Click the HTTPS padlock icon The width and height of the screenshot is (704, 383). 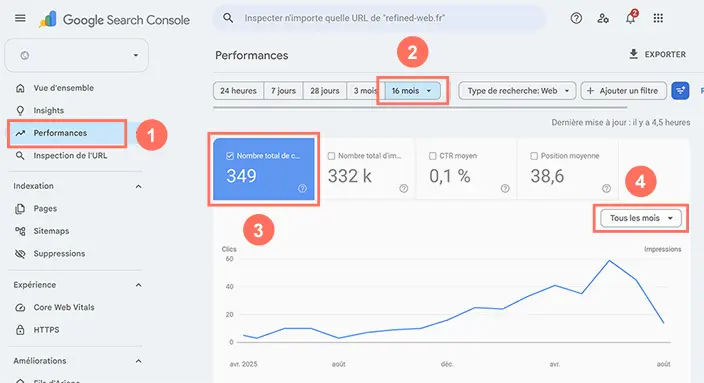[20, 330]
